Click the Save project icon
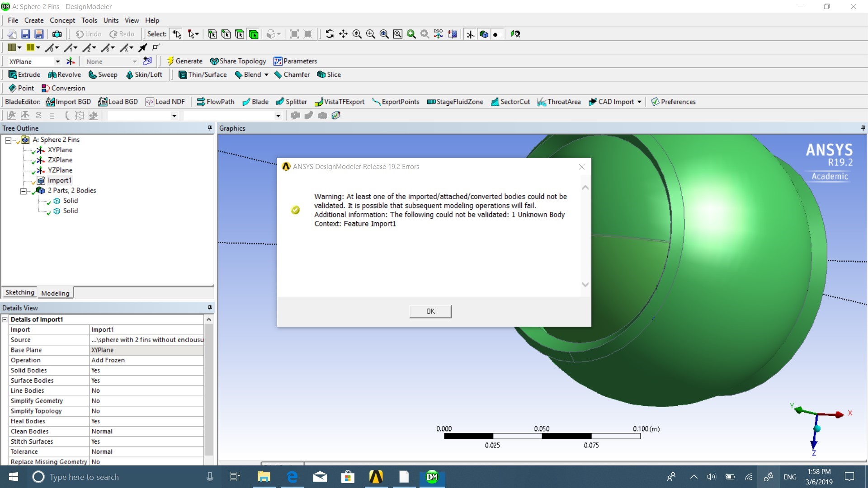The width and height of the screenshot is (868, 488). 25,34
